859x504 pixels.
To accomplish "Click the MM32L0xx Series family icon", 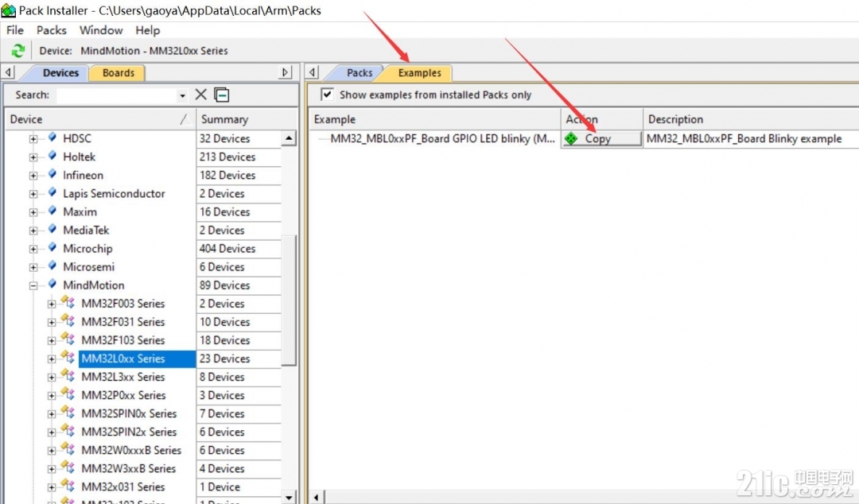I will click(x=68, y=357).
